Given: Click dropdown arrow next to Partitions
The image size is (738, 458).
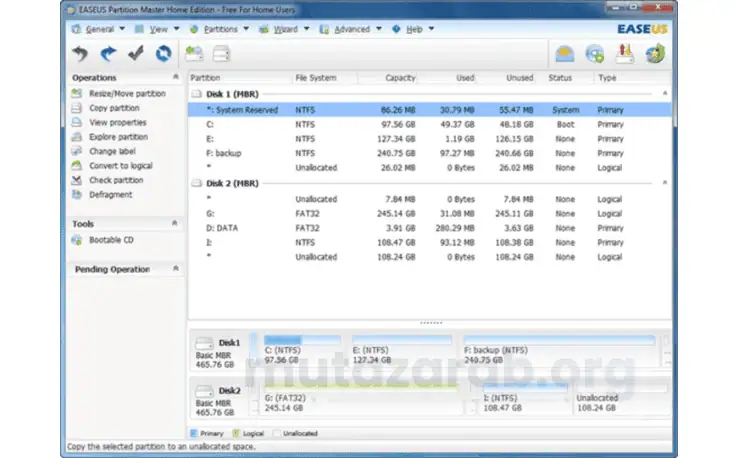Looking at the screenshot, I should [246, 29].
